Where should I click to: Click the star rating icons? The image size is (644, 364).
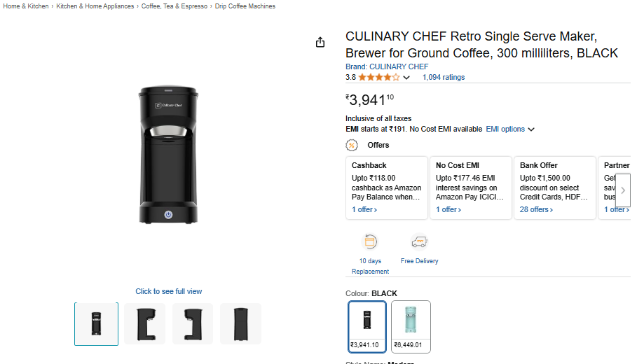point(379,77)
